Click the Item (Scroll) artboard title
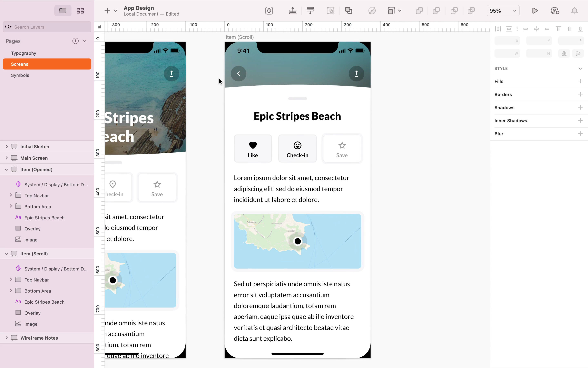Viewport: 588px width, 368px height. (x=239, y=37)
